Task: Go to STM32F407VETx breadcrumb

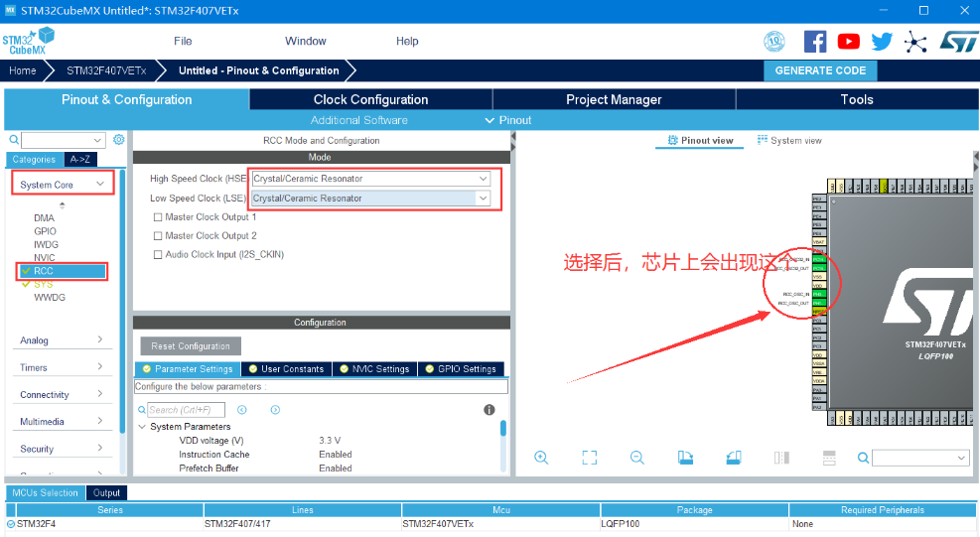Action: 106,70
